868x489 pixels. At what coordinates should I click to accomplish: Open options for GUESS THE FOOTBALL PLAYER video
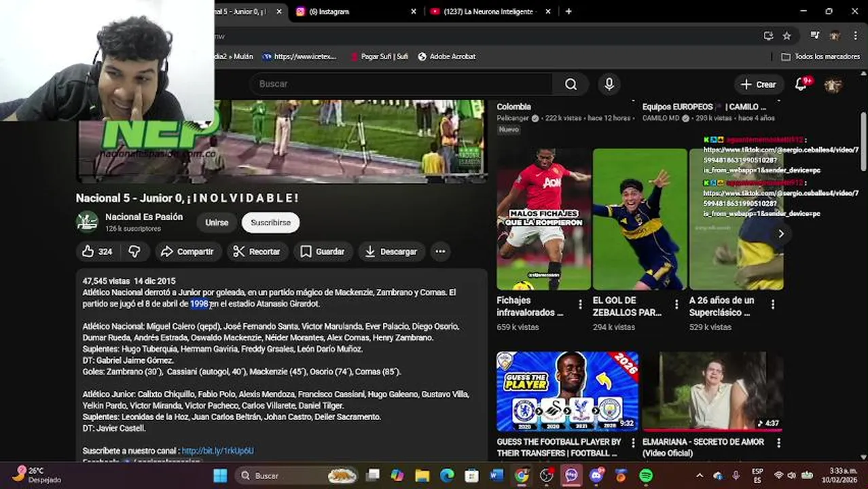point(633,443)
